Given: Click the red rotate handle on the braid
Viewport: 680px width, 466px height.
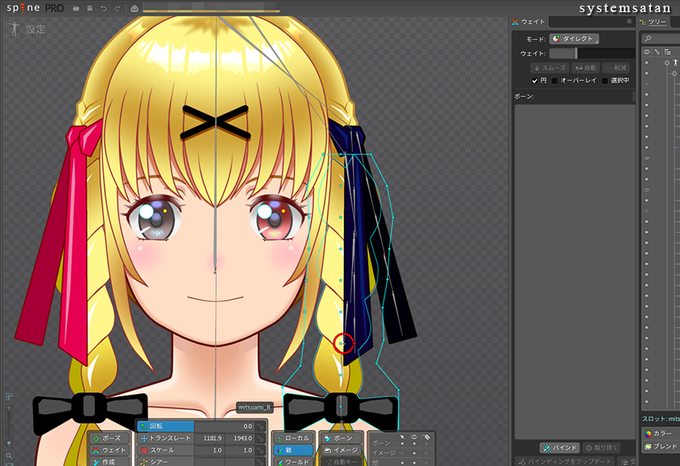Looking at the screenshot, I should (344, 343).
